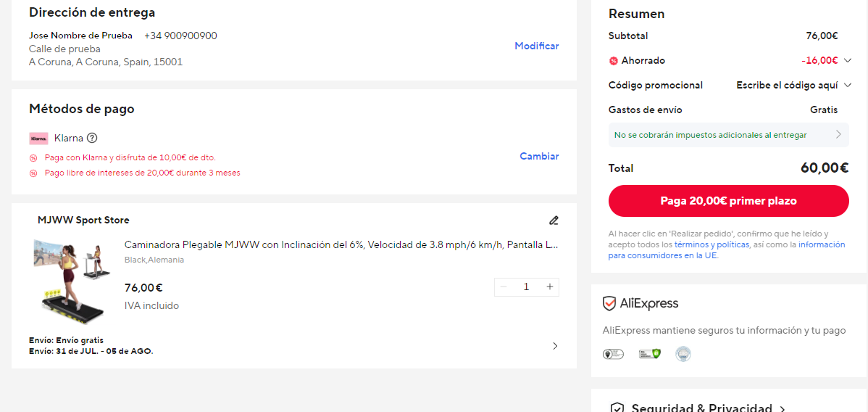Viewport: 868px width, 412px height.
Task: Open the términos y políticas link
Action: [x=712, y=244]
